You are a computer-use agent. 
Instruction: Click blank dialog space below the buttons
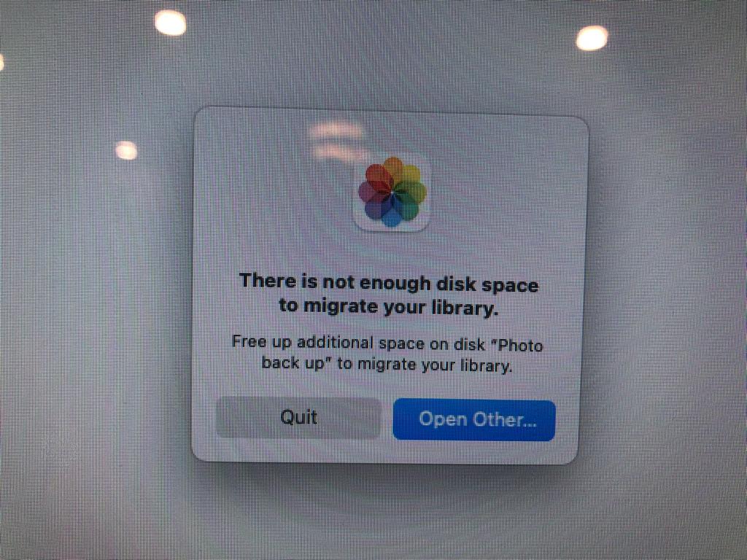pyautogui.click(x=386, y=450)
